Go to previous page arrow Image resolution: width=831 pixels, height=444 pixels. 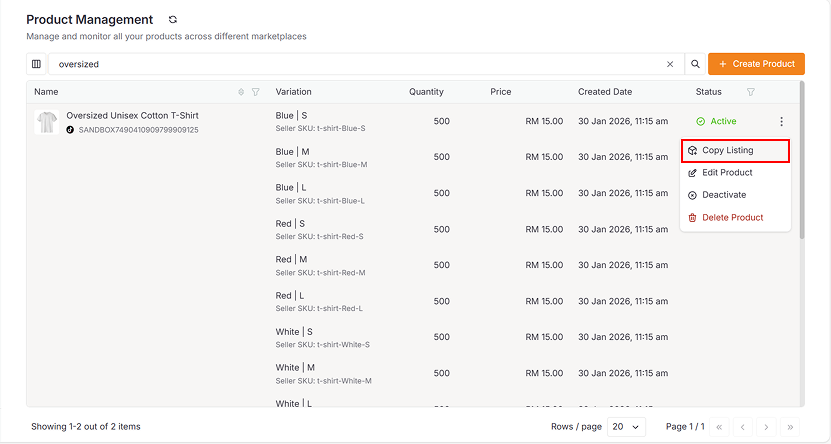(x=741, y=427)
